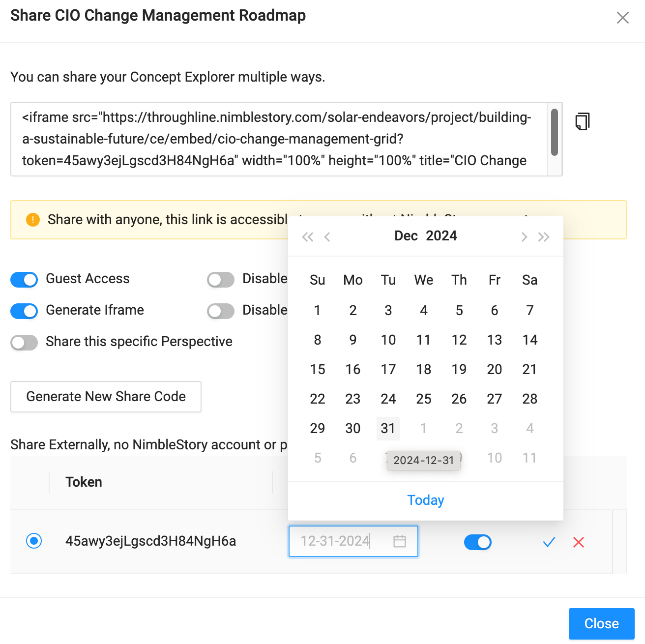This screenshot has height=644, width=645.
Task: Enable Share this specific Perspective
Action: [x=24, y=342]
